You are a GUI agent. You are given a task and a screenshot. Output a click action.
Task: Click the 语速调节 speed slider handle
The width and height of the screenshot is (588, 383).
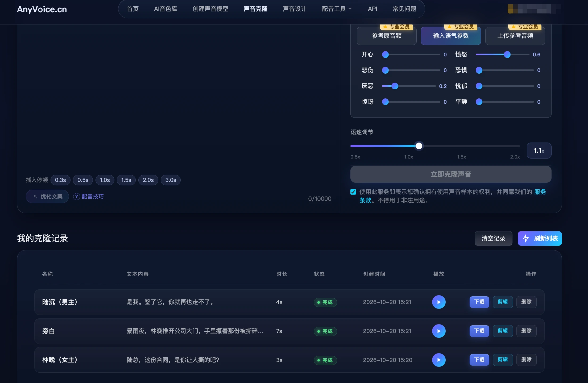click(x=419, y=146)
